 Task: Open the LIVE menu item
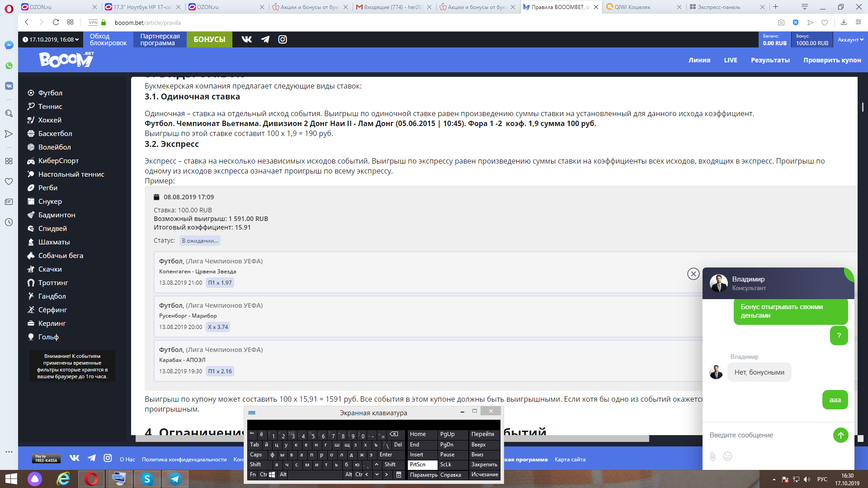(730, 60)
